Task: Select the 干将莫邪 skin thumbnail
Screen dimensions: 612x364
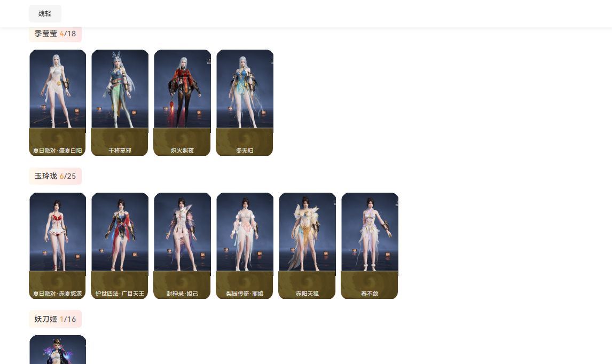Action: tap(120, 102)
